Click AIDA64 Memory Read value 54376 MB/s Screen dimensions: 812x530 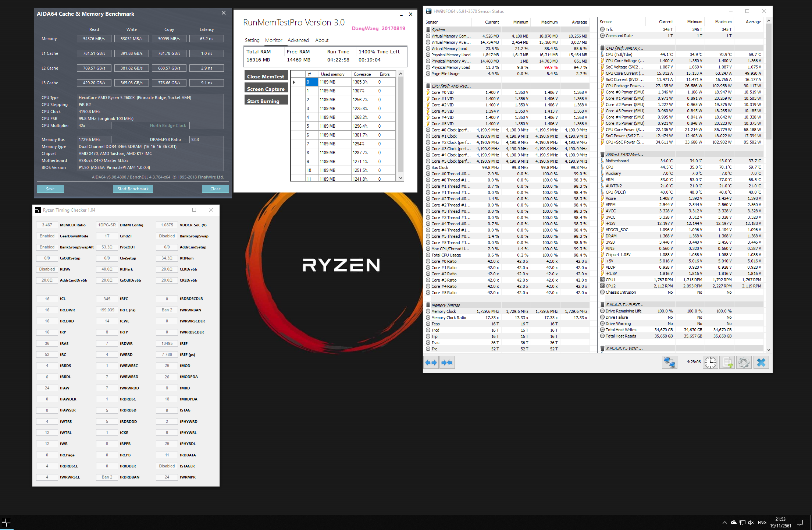(94, 39)
